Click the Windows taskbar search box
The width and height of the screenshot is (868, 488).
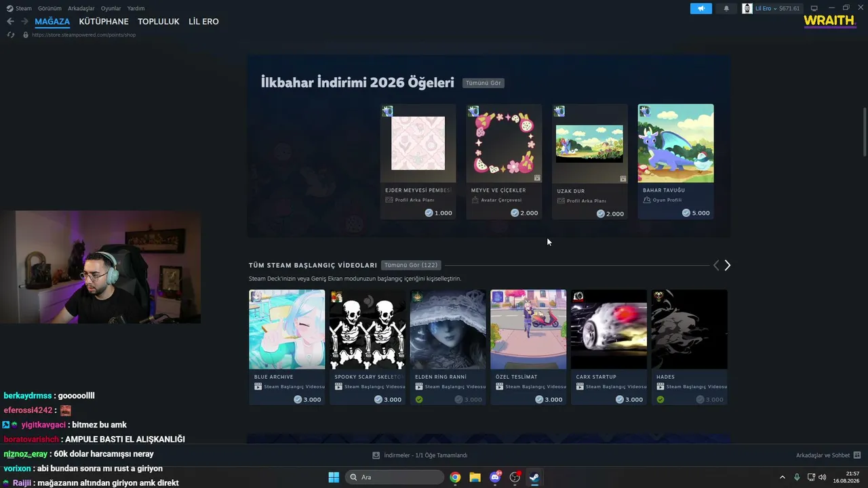click(x=395, y=477)
